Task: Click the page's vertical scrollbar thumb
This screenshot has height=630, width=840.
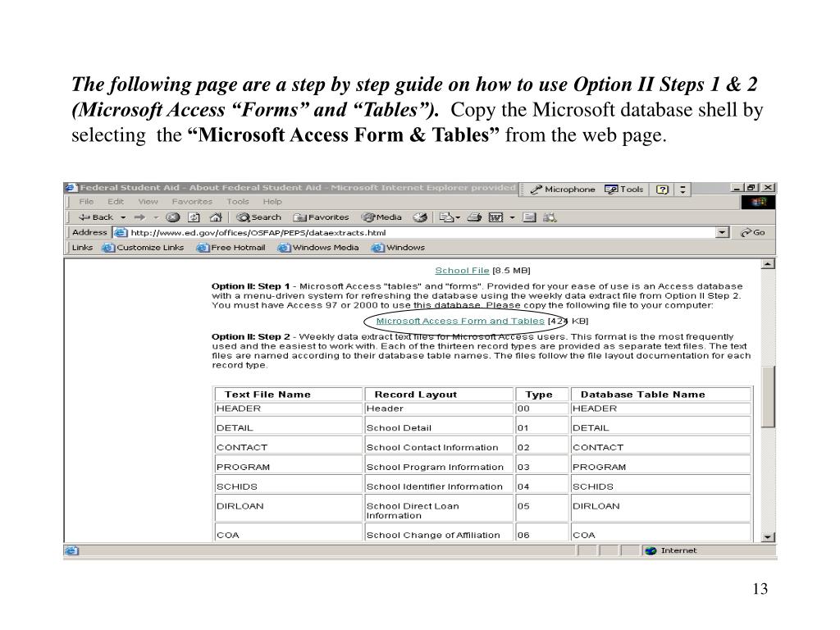Action: 768,397
